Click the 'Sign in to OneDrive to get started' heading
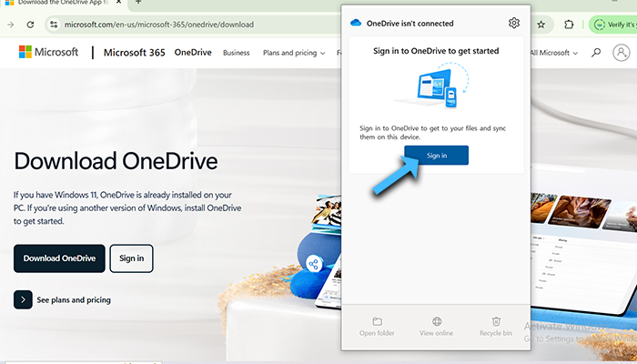Image resolution: width=637 pixels, height=364 pixels. (436, 51)
